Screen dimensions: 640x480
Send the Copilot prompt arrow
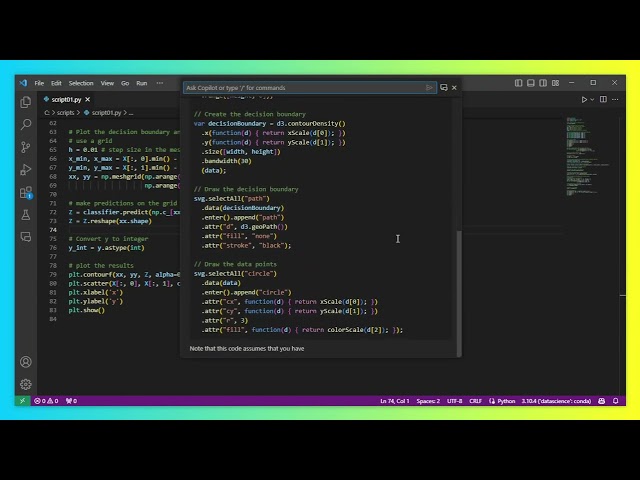tap(429, 88)
